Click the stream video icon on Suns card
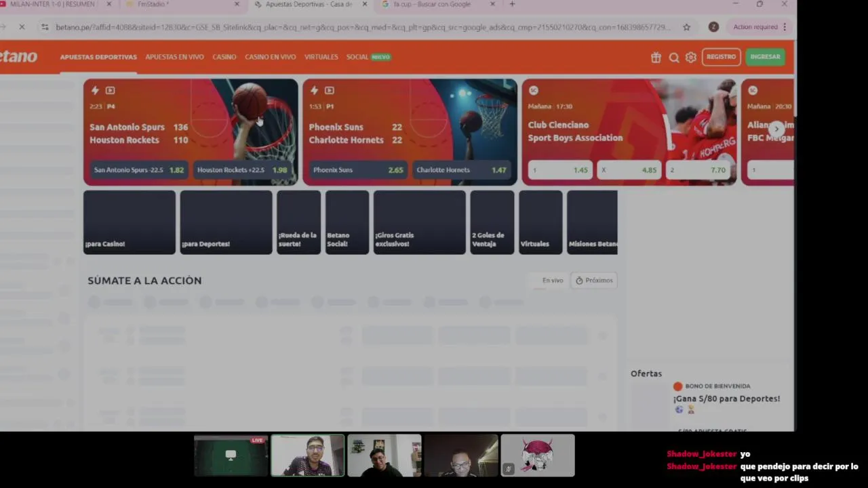The image size is (868, 488). tap(329, 90)
